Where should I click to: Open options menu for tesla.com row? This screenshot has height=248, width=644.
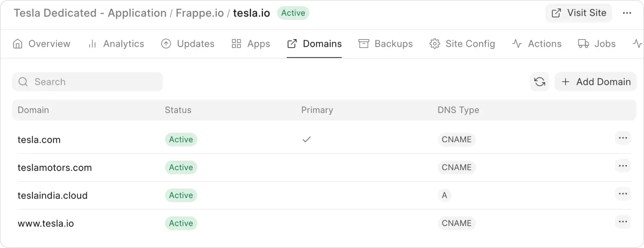pyautogui.click(x=623, y=138)
